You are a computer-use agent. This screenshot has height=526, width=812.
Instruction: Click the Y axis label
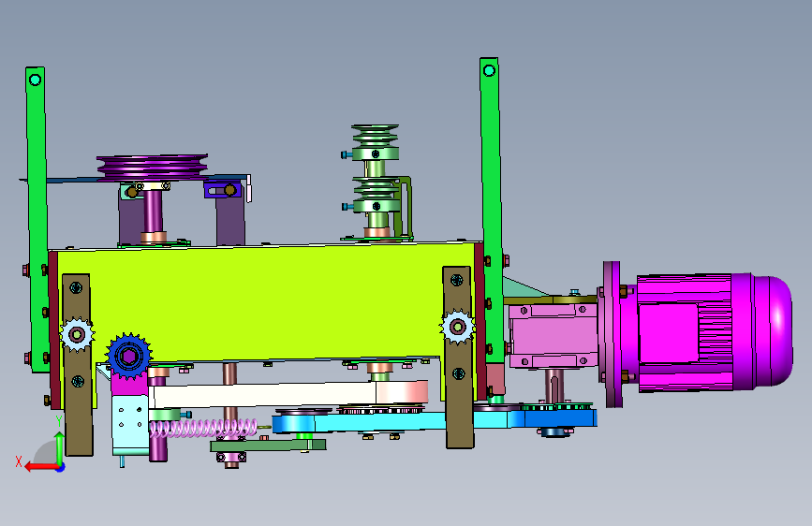tap(59, 421)
